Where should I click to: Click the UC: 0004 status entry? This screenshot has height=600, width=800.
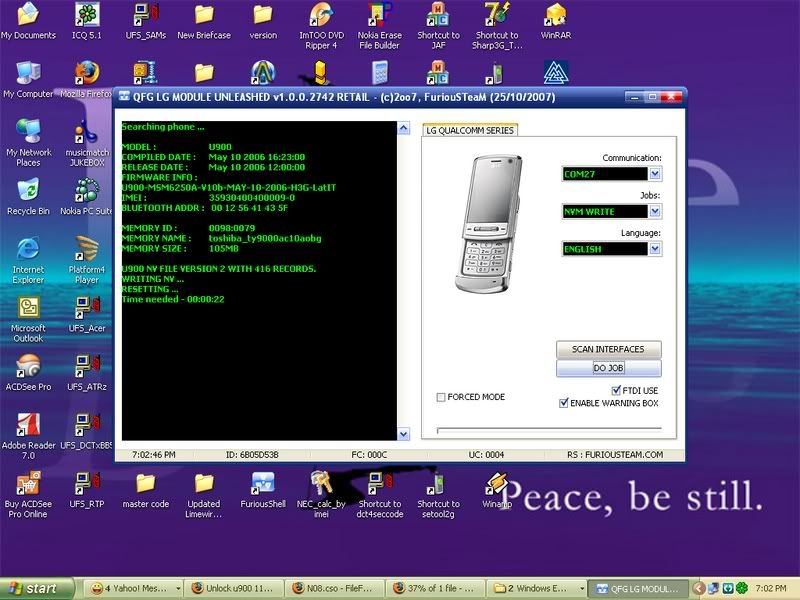pyautogui.click(x=486, y=455)
